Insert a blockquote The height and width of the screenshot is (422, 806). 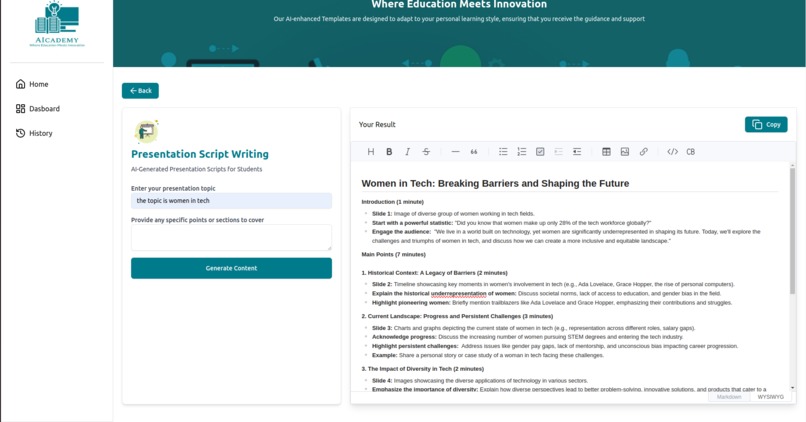point(474,152)
